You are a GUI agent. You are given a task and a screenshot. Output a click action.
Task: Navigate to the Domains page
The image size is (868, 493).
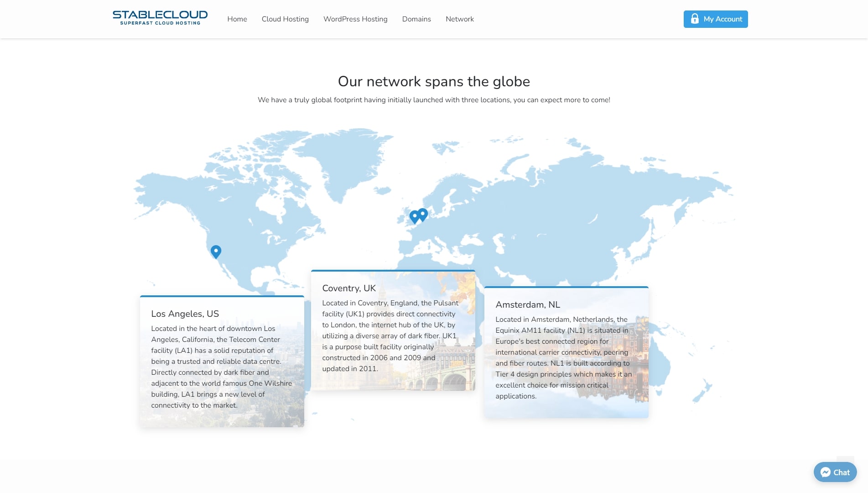pos(416,19)
